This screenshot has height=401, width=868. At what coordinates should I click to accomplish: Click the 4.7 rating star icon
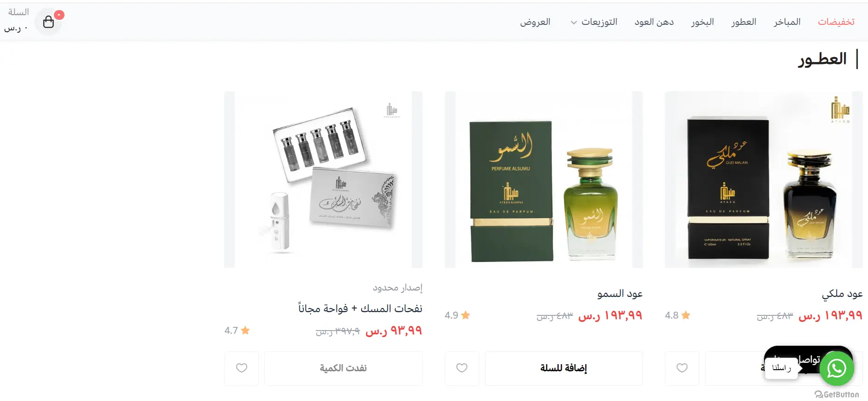245,330
